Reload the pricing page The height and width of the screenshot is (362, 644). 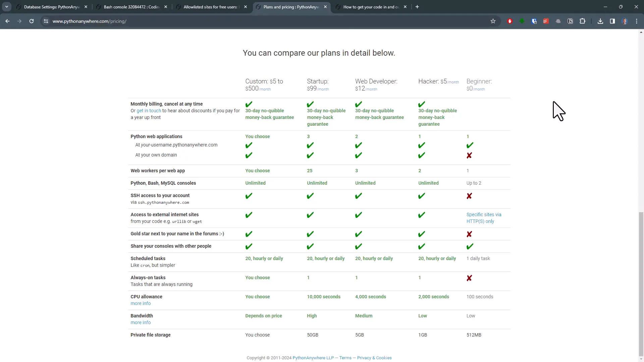coord(31,21)
